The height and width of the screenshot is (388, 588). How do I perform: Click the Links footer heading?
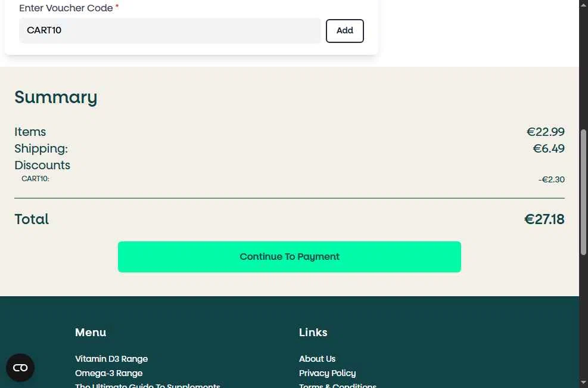[313, 333]
